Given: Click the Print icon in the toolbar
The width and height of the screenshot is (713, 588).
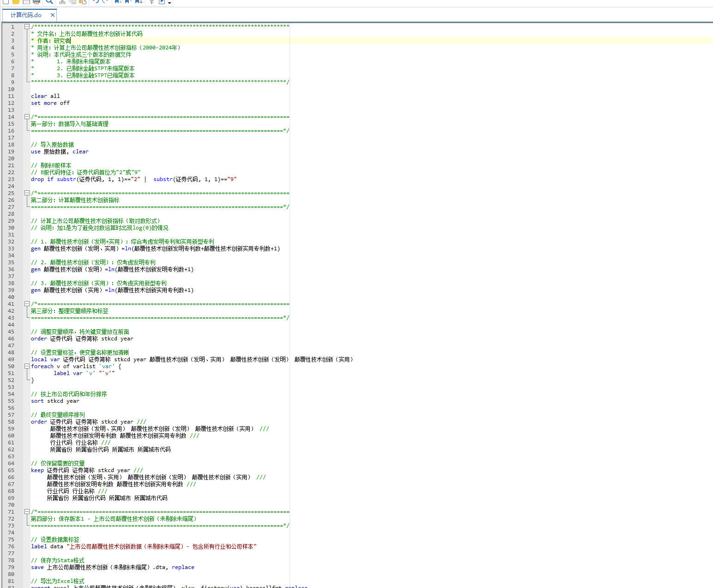Looking at the screenshot, I should click(x=36, y=2).
